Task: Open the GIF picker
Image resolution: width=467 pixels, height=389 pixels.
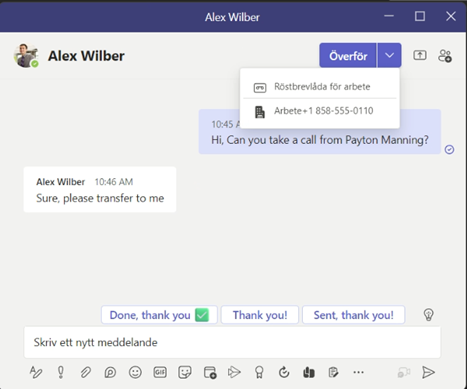Action: [x=160, y=372]
